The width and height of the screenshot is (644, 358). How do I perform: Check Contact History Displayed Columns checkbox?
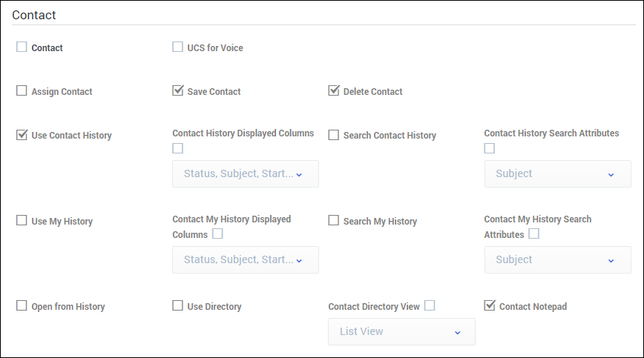tap(177, 148)
